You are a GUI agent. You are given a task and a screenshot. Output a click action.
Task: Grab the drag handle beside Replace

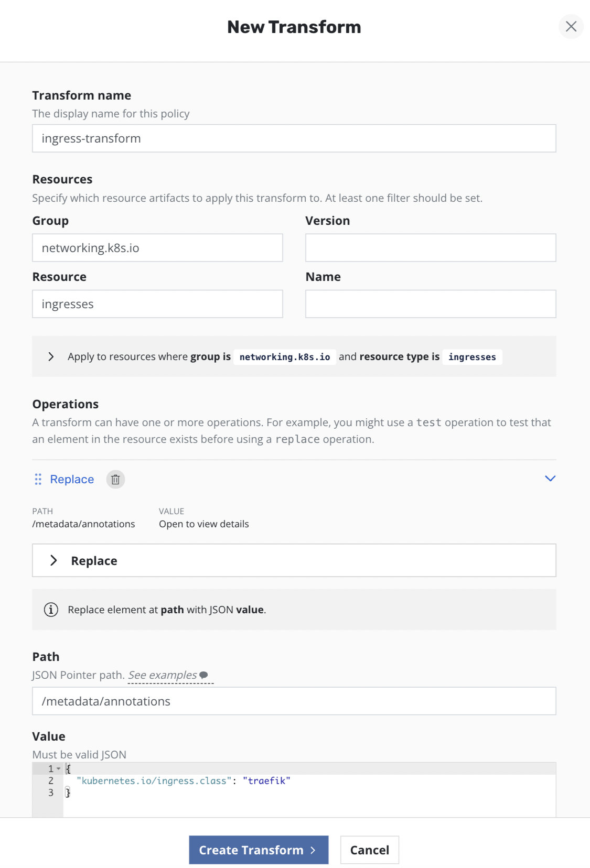[x=38, y=480]
